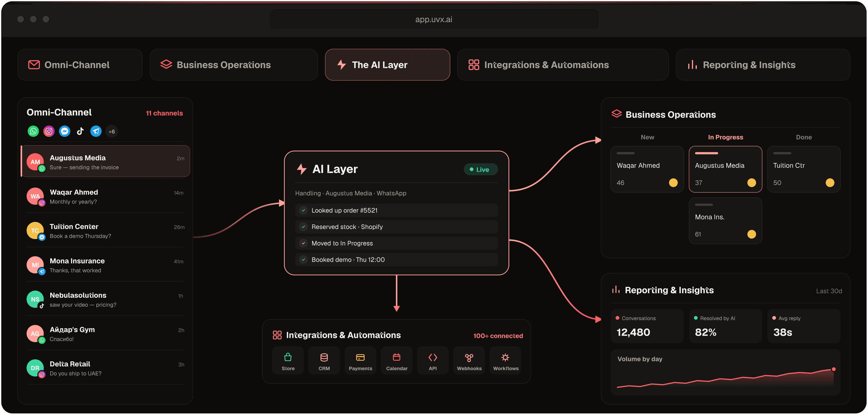
Task: Click the Business Operations panel layers icon
Action: [617, 114]
